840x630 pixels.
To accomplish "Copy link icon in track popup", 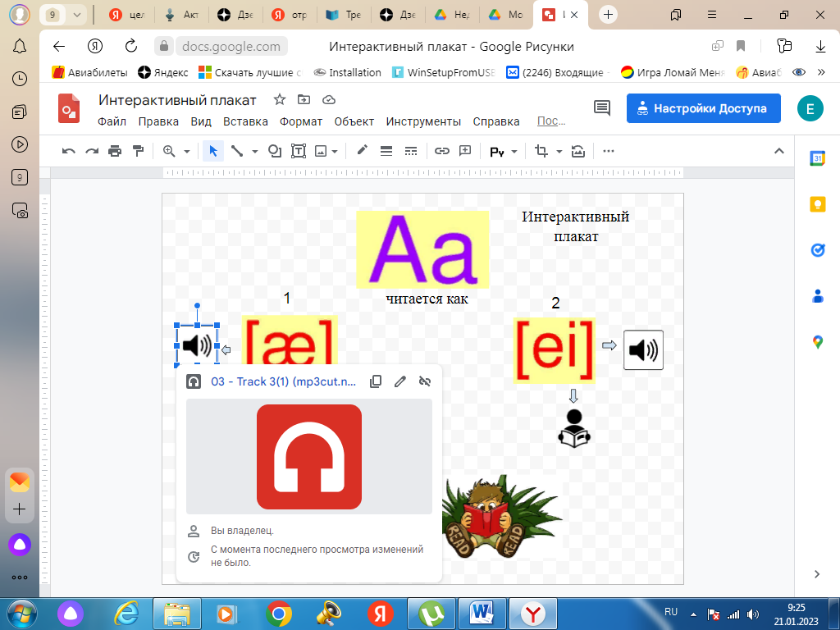I will [x=376, y=381].
